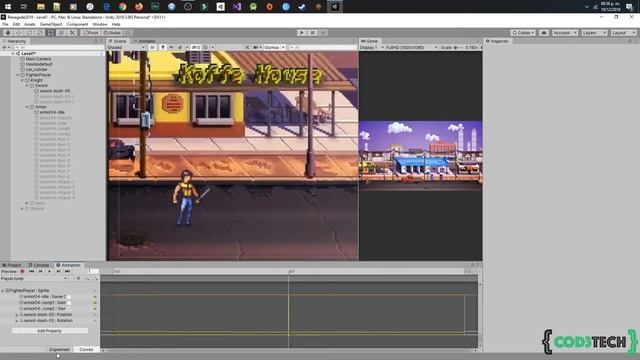This screenshot has width=640, height=360.
Task: Toggle the Global/Local handle button
Action: [x=112, y=33]
